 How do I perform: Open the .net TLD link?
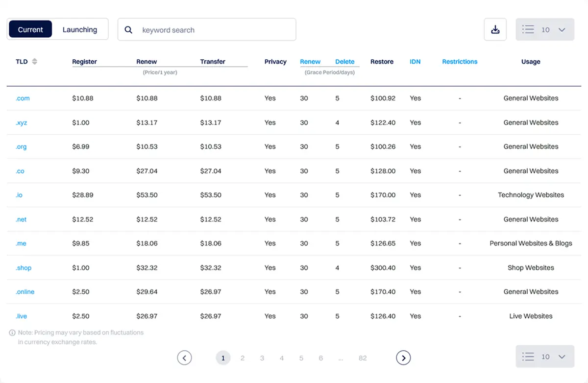tap(21, 219)
